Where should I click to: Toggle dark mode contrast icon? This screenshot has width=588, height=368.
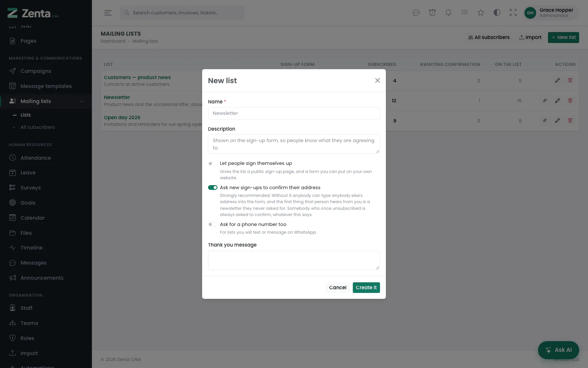point(497,13)
